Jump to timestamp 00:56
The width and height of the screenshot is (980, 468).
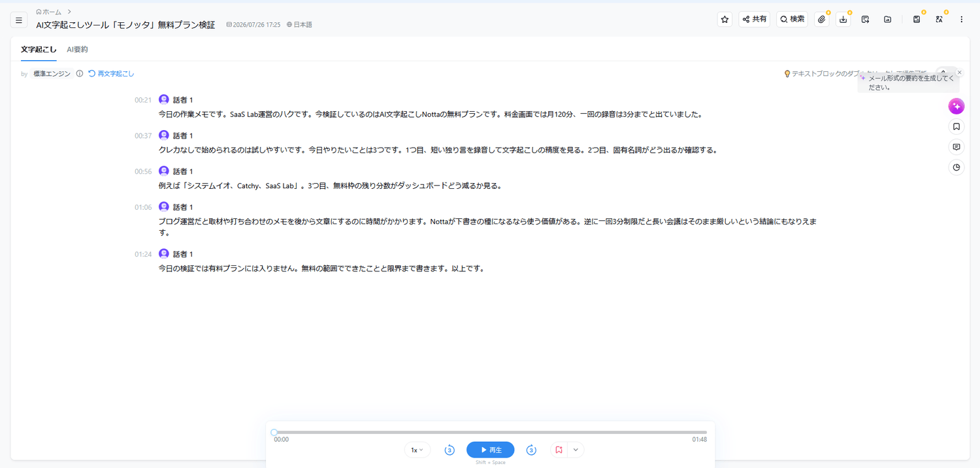[143, 171]
